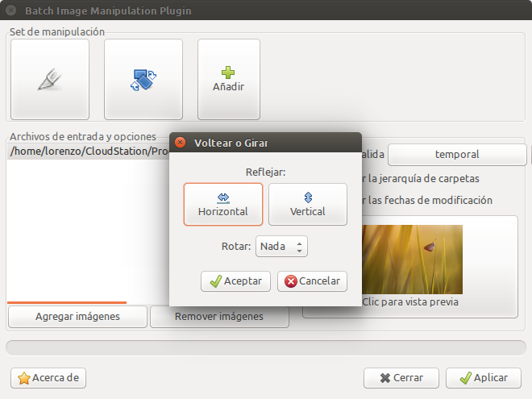Screen dimensions: 532x399
Task: Select the /home/lorenzo/CloudStation file entry
Action: (x=88, y=152)
